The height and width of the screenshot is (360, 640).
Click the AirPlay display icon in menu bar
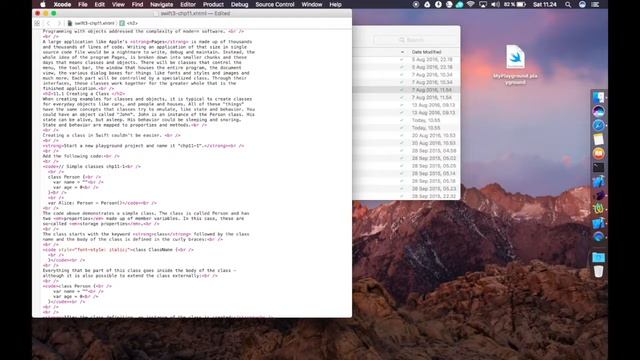(483, 4)
